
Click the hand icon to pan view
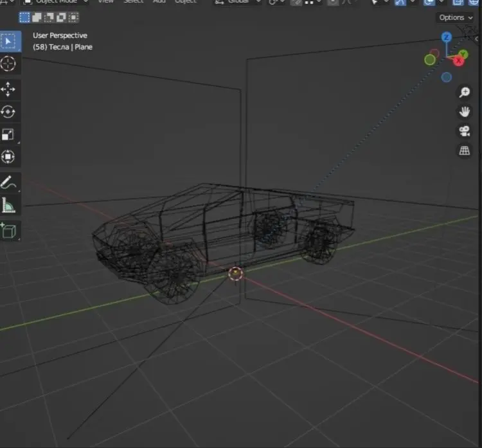[465, 112]
